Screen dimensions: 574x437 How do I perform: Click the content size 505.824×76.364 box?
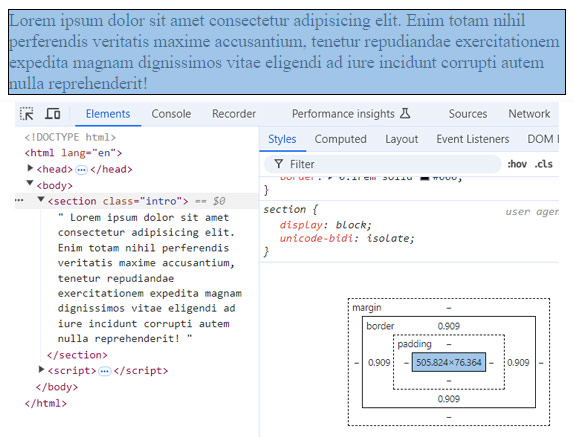coord(449,362)
